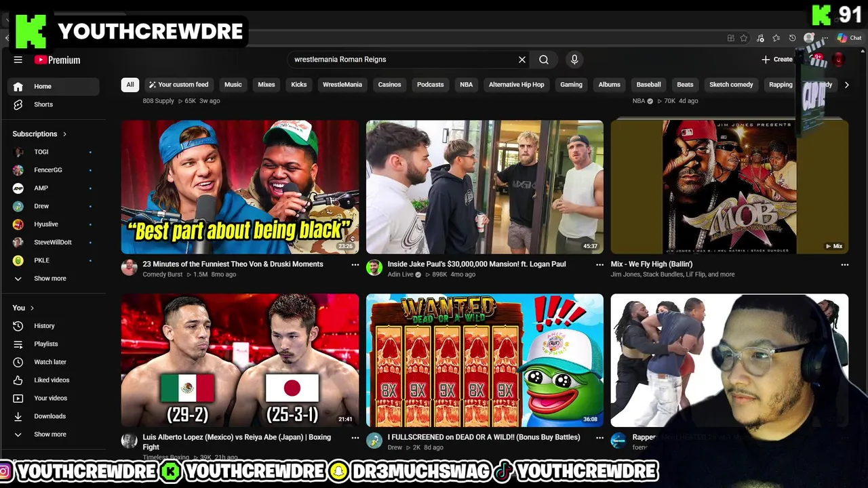Screen dimensions: 868x488
Task: Open the FencerGG subscription channel
Action: pos(54,170)
